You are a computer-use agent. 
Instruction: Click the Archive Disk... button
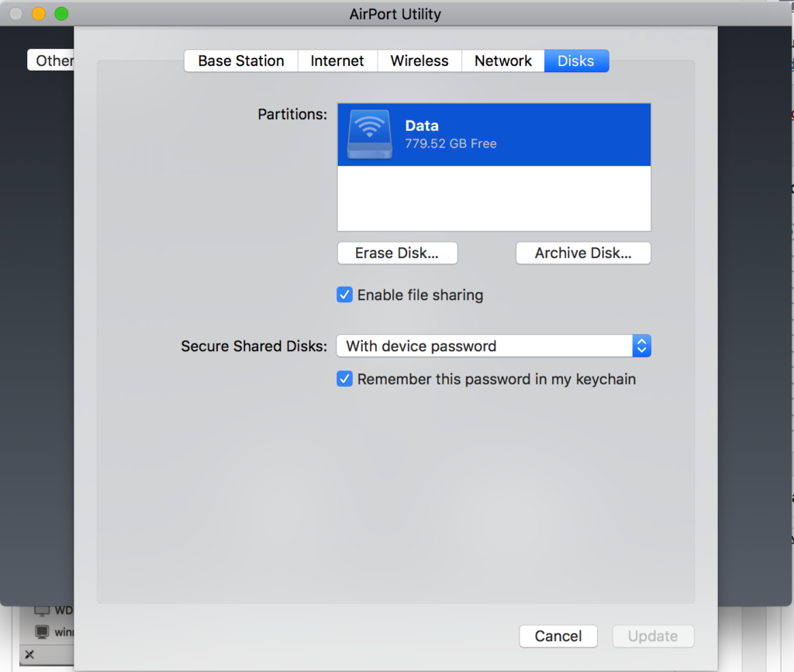click(x=583, y=253)
